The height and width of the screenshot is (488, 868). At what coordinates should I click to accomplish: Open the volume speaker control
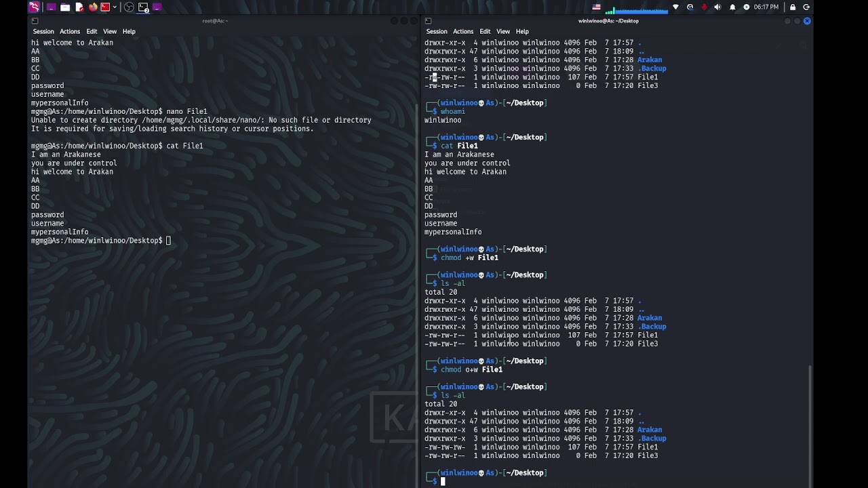pyautogui.click(x=717, y=7)
